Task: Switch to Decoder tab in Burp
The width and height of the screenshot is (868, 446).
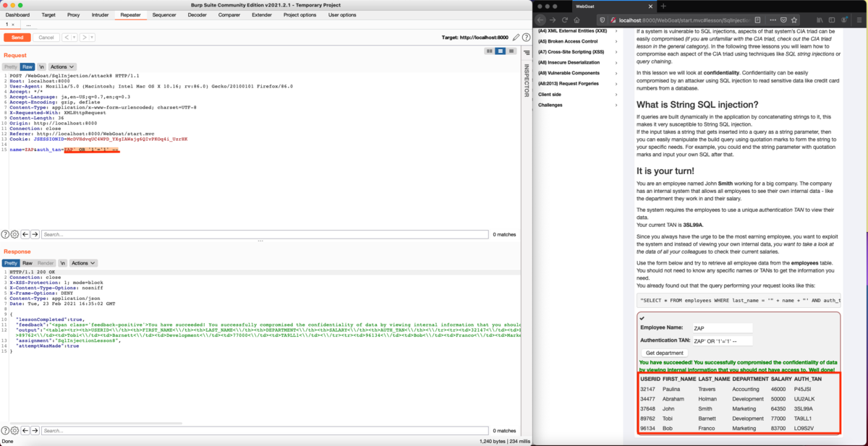Action: point(197,14)
